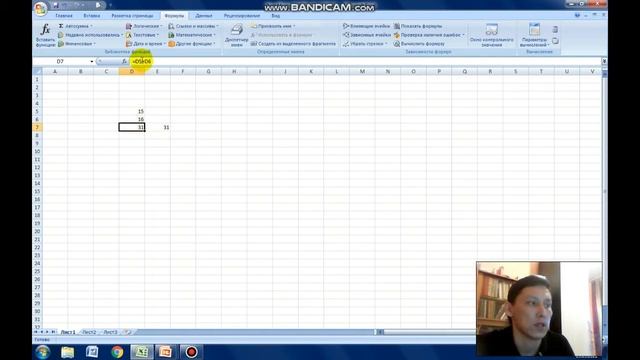Open the More Functions menu
This screenshot has height=360, width=640.
(x=191, y=44)
